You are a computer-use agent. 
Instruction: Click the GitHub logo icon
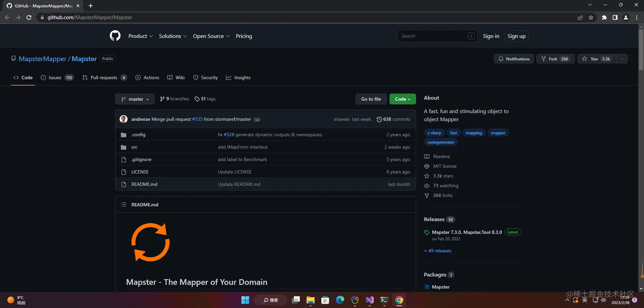[115, 36]
